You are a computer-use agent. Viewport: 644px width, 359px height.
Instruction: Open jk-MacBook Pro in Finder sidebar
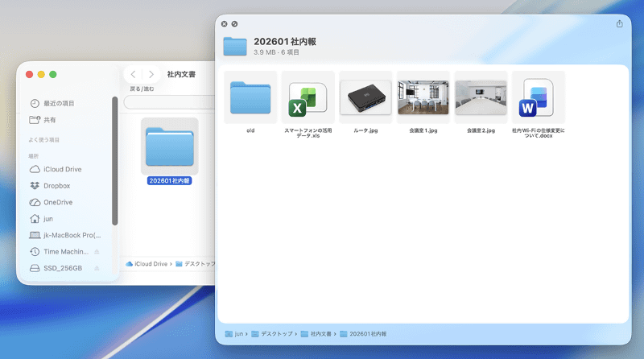coord(66,235)
